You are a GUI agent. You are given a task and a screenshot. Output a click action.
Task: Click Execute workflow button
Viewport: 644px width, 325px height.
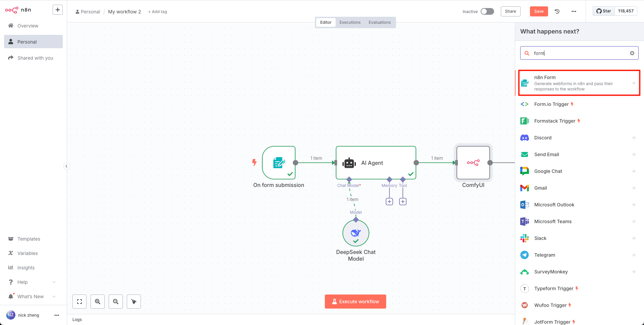point(356,302)
